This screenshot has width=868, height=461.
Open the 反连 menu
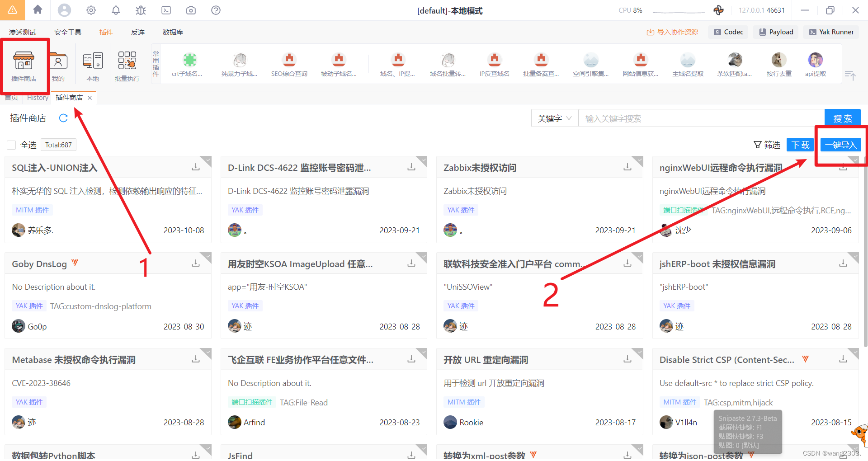point(138,32)
